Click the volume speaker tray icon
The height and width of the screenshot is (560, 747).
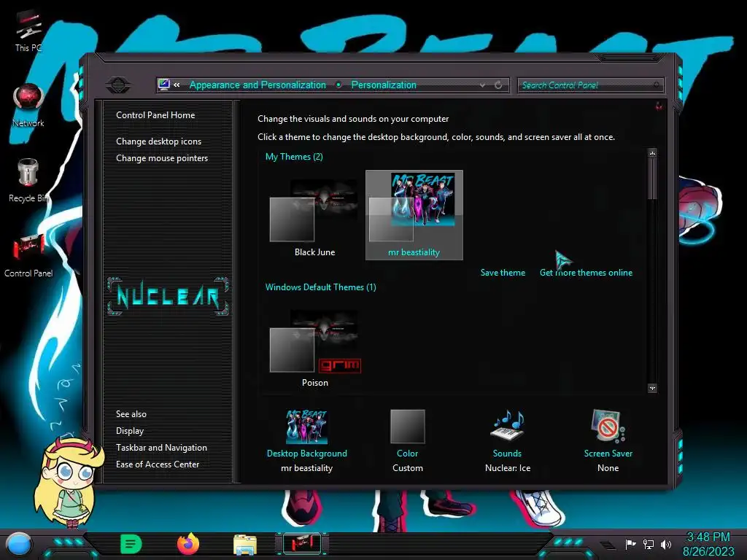tap(665, 544)
